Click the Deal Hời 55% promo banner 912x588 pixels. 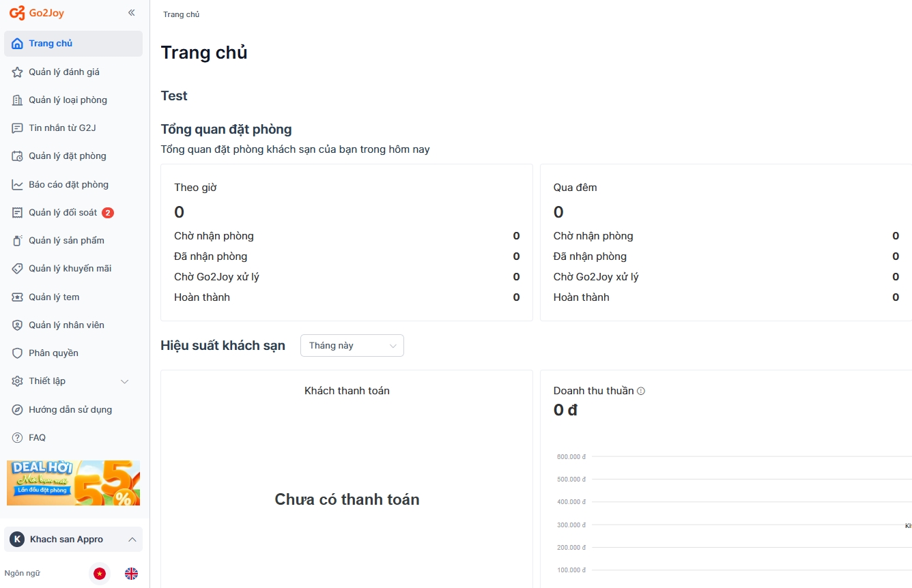point(73,483)
